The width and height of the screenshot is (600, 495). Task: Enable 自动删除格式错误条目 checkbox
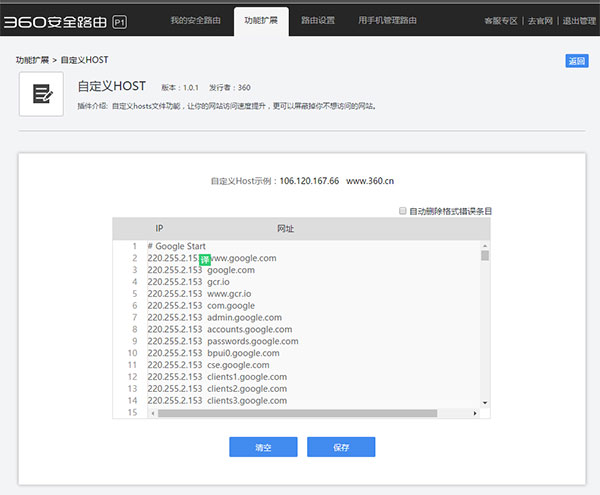(402, 211)
